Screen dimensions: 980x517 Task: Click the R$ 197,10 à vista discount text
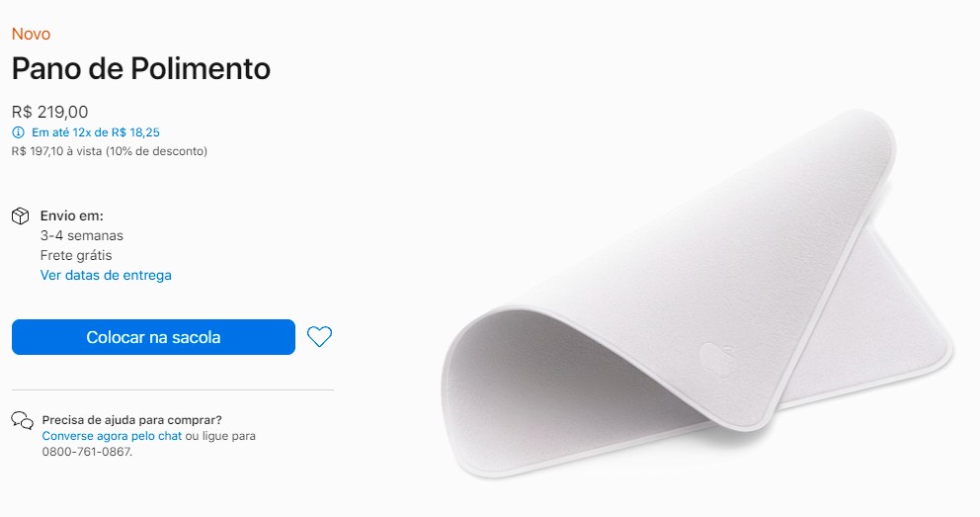pos(110,151)
